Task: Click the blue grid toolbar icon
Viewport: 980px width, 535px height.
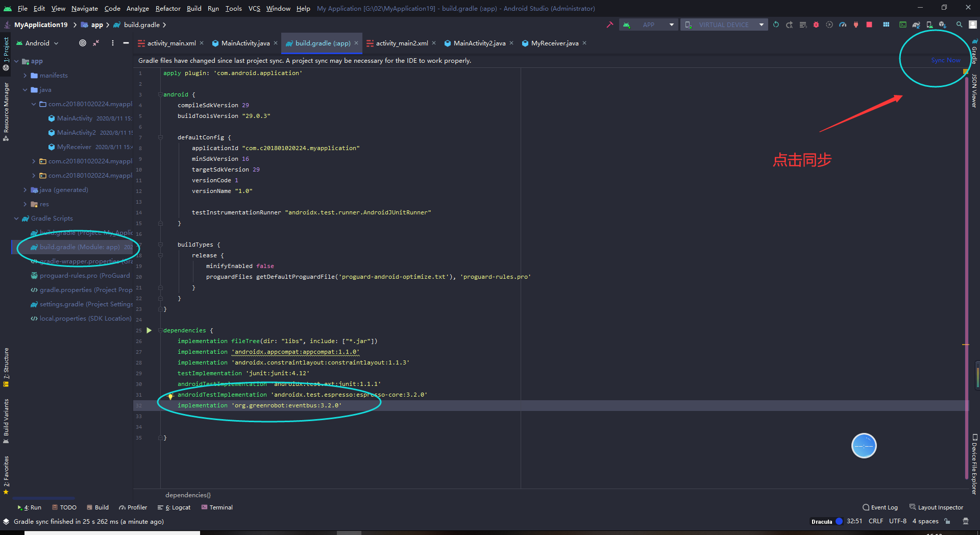Action: pyautogui.click(x=886, y=25)
